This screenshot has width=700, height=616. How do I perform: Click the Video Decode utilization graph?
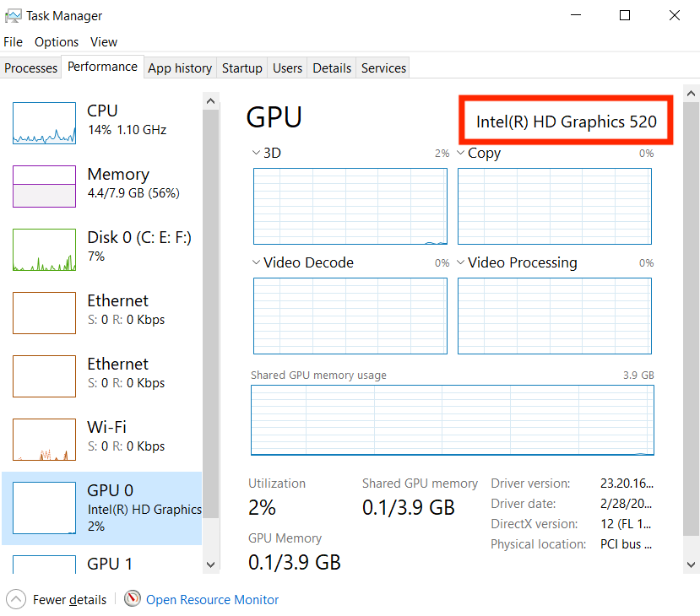[350, 316]
